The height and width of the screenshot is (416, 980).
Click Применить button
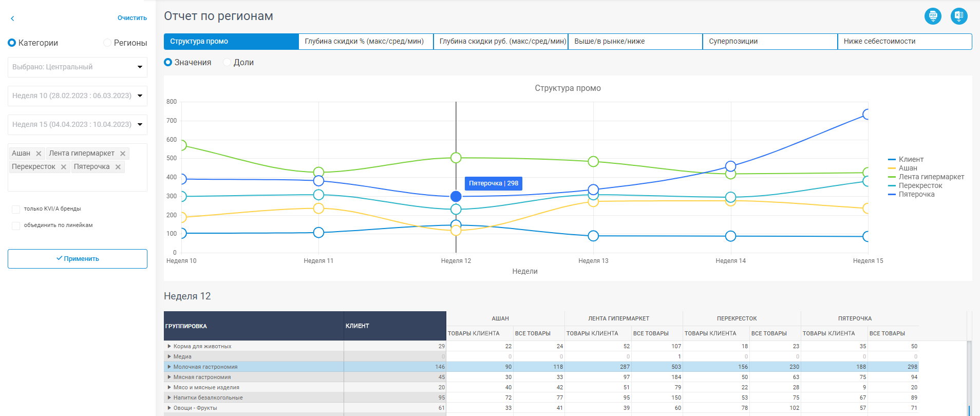pos(78,259)
